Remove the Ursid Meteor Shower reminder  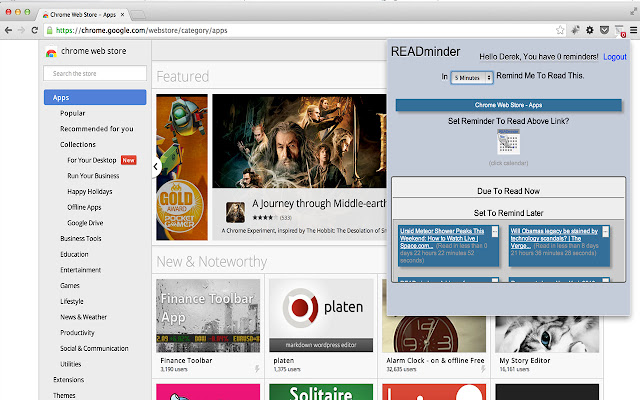pyautogui.click(x=494, y=231)
